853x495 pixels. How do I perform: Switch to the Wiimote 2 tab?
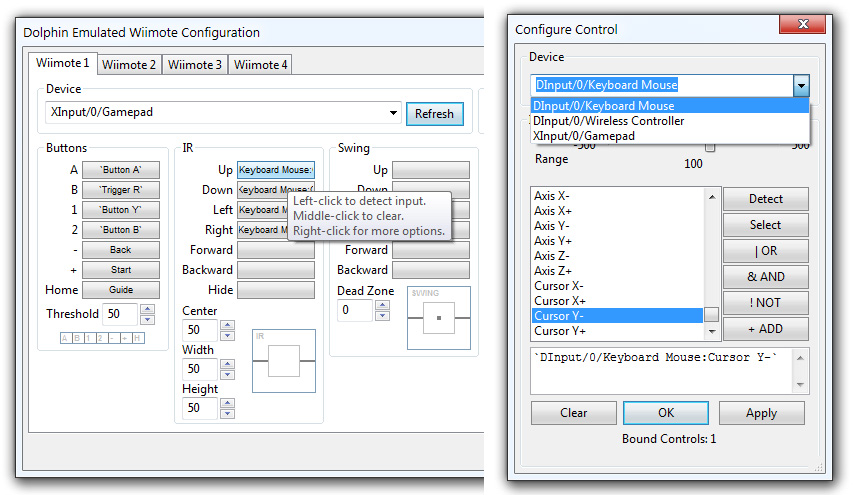pos(130,65)
